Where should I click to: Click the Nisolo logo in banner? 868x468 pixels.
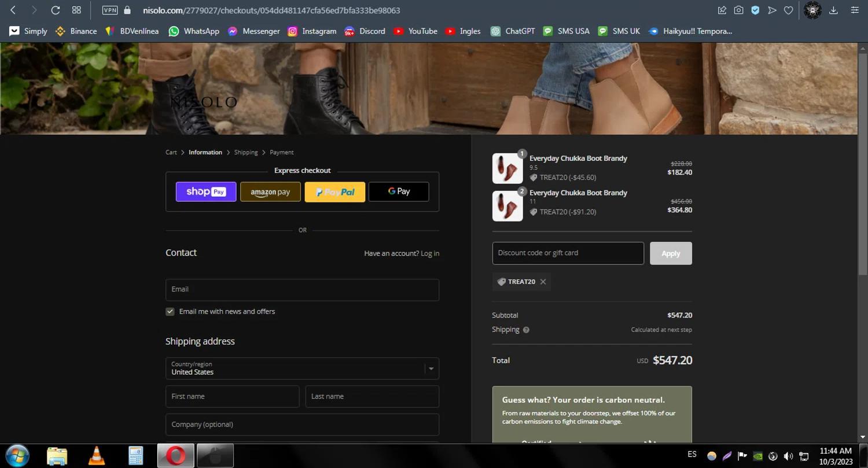(x=204, y=102)
